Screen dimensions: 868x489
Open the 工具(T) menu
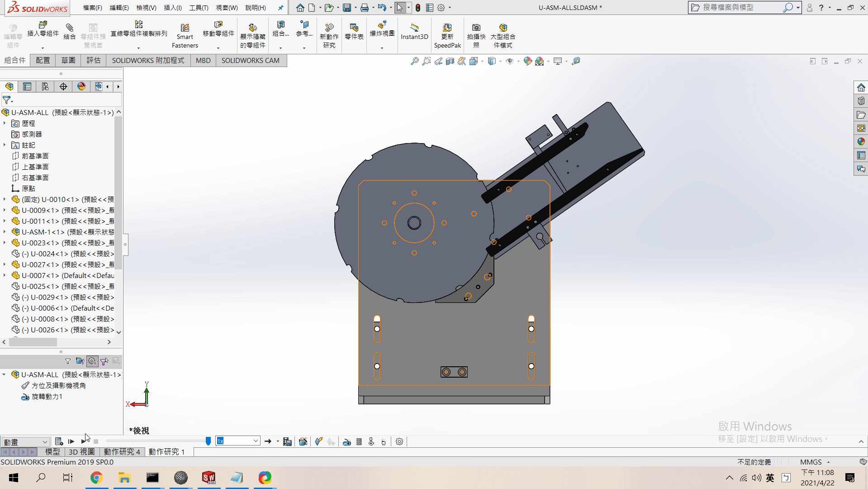pyautogui.click(x=199, y=8)
